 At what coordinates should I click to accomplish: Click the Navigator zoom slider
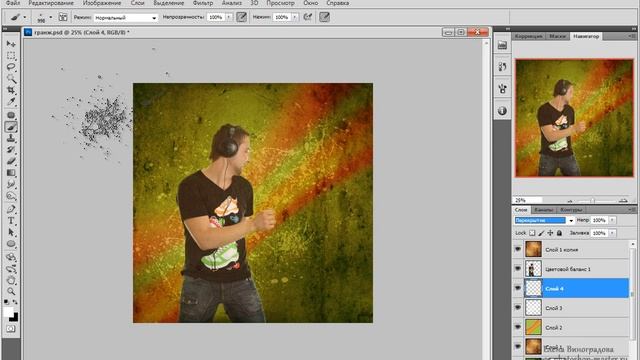(x=593, y=200)
